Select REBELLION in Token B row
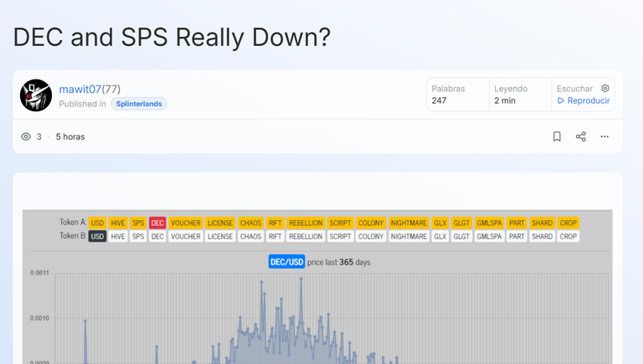 (306, 237)
